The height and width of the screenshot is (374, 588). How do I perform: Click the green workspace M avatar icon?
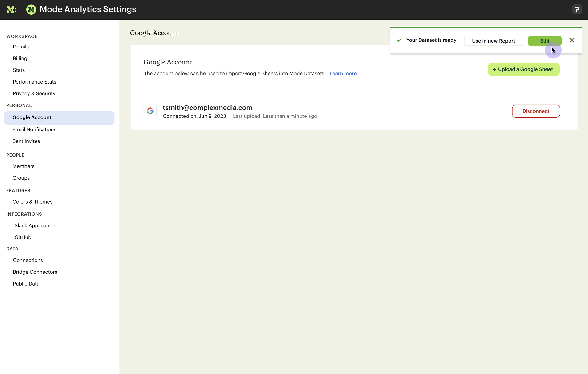pyautogui.click(x=31, y=9)
